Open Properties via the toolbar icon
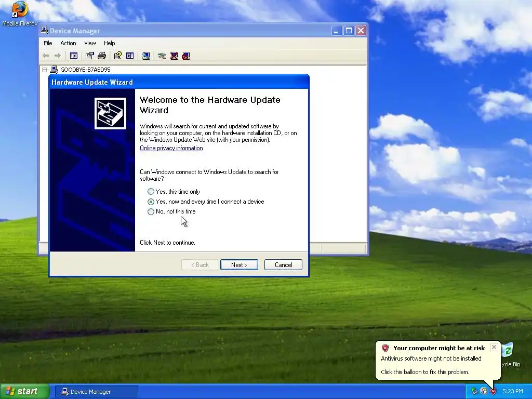Image resolution: width=532 pixels, height=399 pixels. tap(89, 56)
